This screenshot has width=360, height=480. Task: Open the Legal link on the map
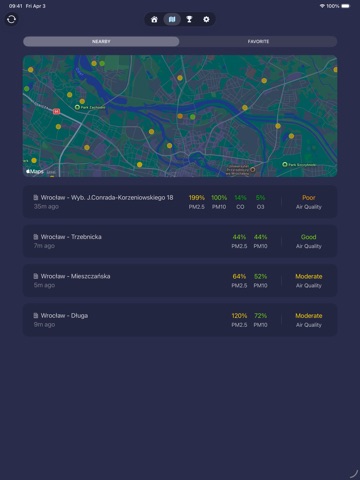[x=51, y=172]
